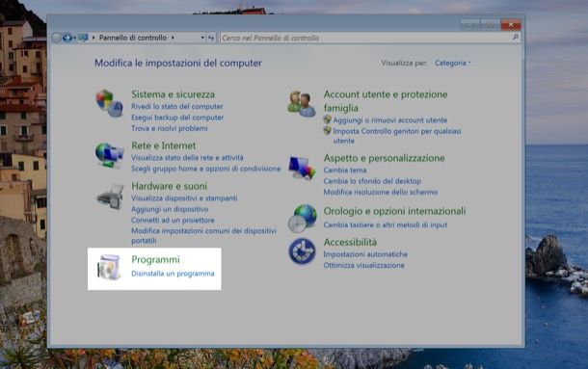This screenshot has height=369, width=588.
Task: Click Visualizza stato della rete e attività
Action: click(x=187, y=157)
